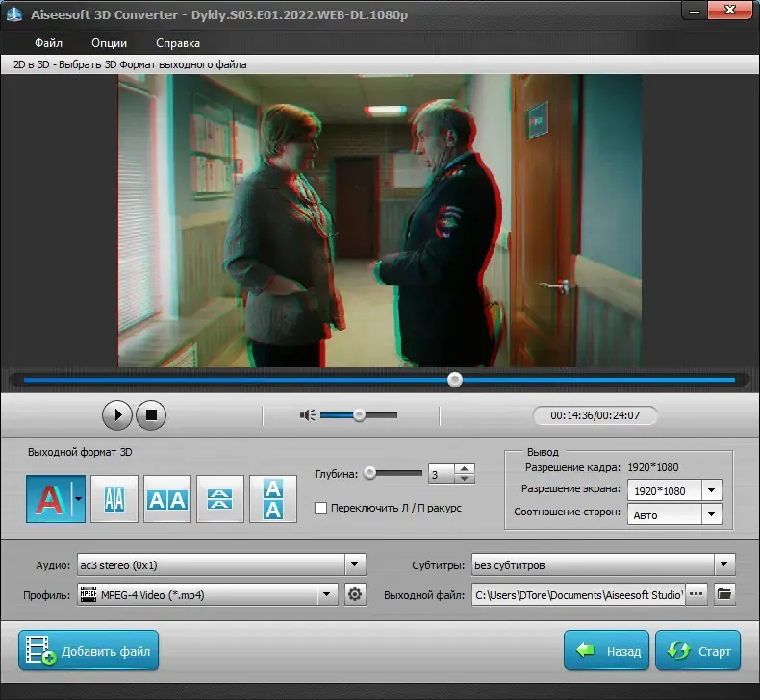Viewport: 760px width, 700px height.
Task: Enable Переключить Л / П ракурс checkbox
Action: tap(320, 508)
